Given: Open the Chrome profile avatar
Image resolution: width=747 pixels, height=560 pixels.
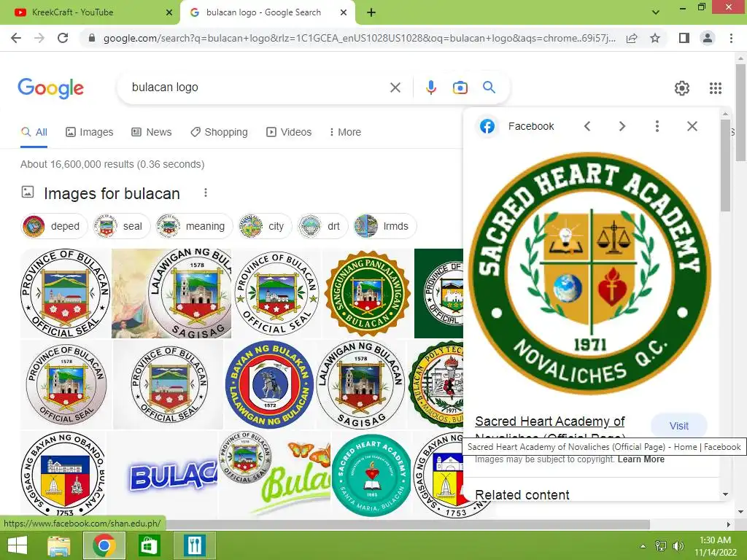Looking at the screenshot, I should click(x=708, y=38).
